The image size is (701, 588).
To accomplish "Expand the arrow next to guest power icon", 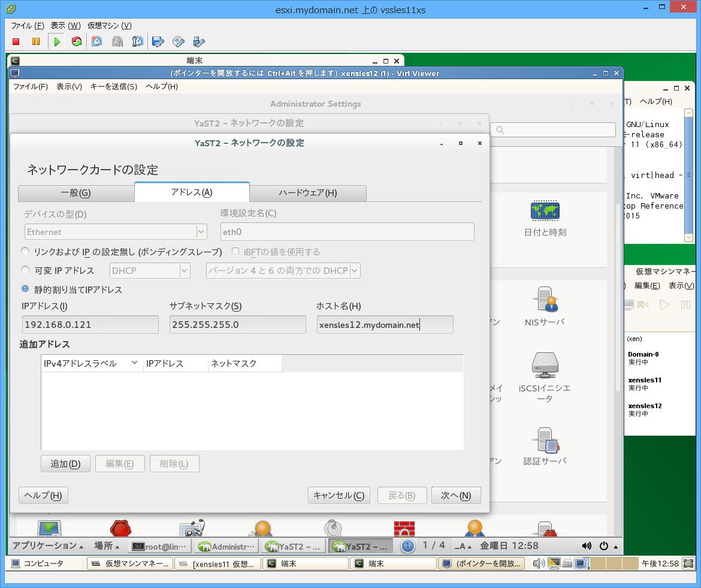I will tap(615, 547).
